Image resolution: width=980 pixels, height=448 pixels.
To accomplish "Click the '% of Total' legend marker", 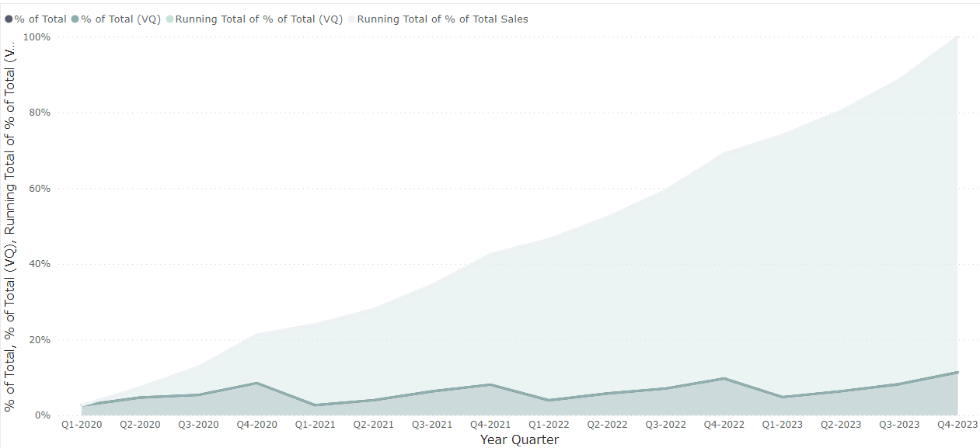I will point(9,19).
